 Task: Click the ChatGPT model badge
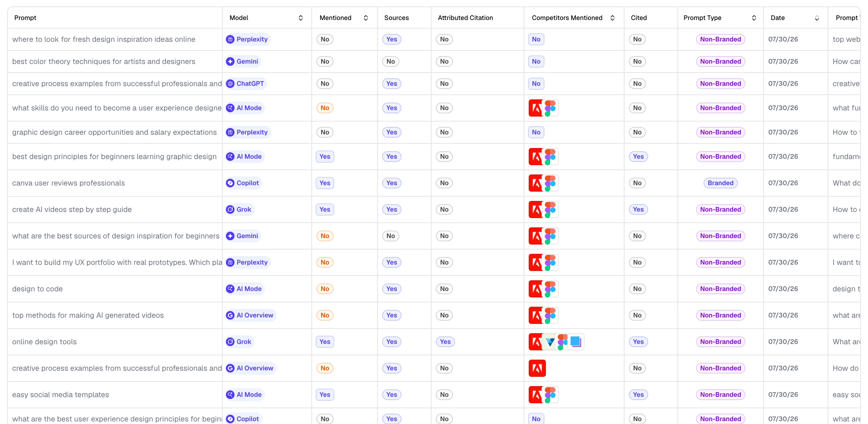point(246,84)
